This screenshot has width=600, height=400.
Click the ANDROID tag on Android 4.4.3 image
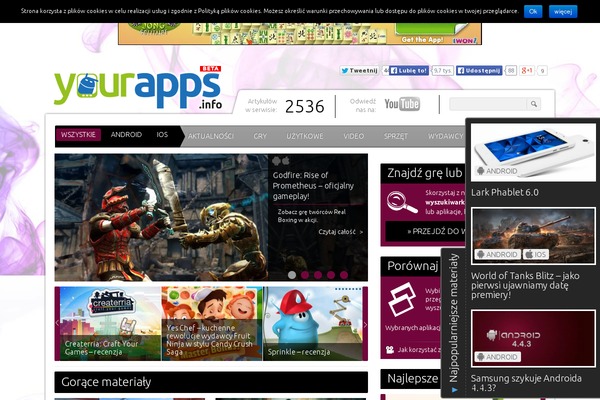pyautogui.click(x=497, y=357)
